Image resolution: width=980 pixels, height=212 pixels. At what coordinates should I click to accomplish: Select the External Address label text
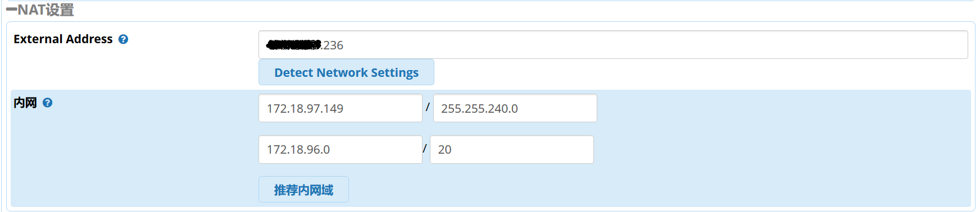coord(63,39)
